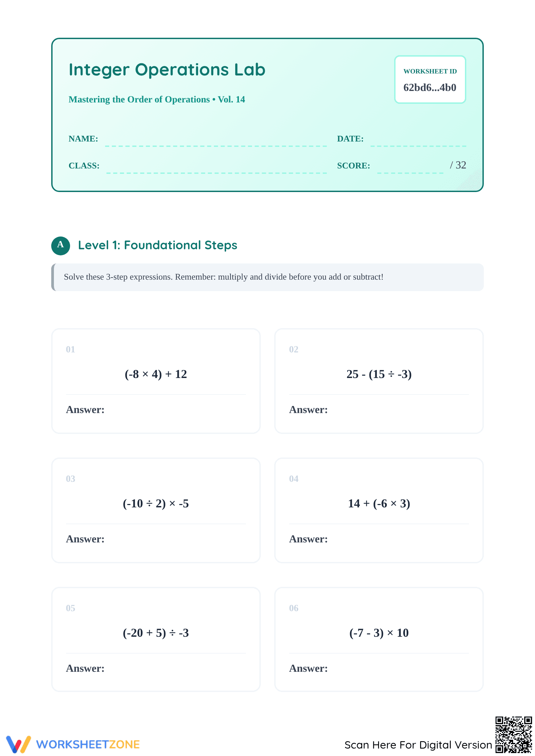Click the WorksheetZone logo icon
This screenshot has height=756, width=535.
pos(19,744)
